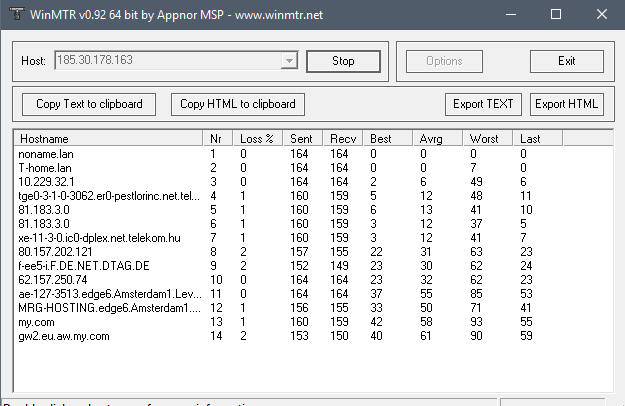Click the Loss % column header

tap(258, 138)
